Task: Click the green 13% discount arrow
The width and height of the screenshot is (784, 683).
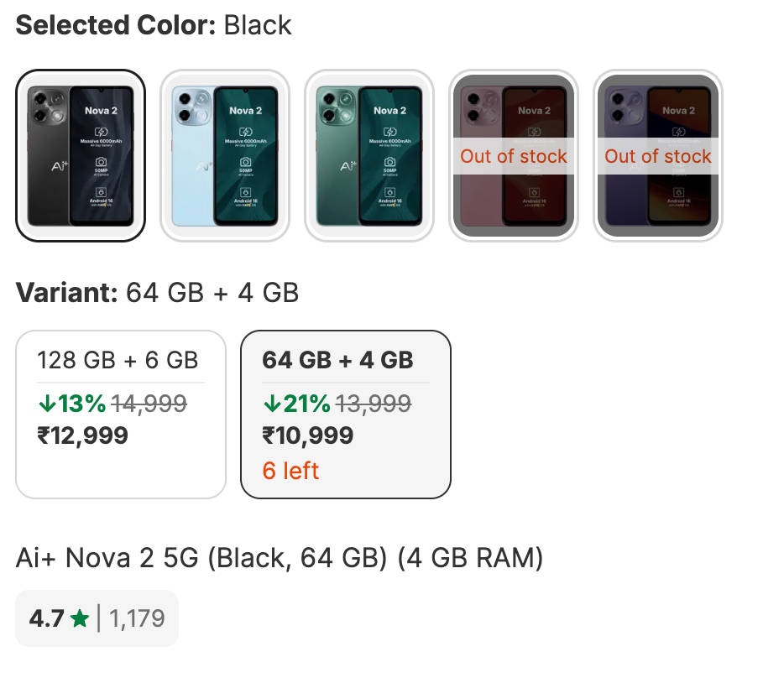Action: [46, 404]
